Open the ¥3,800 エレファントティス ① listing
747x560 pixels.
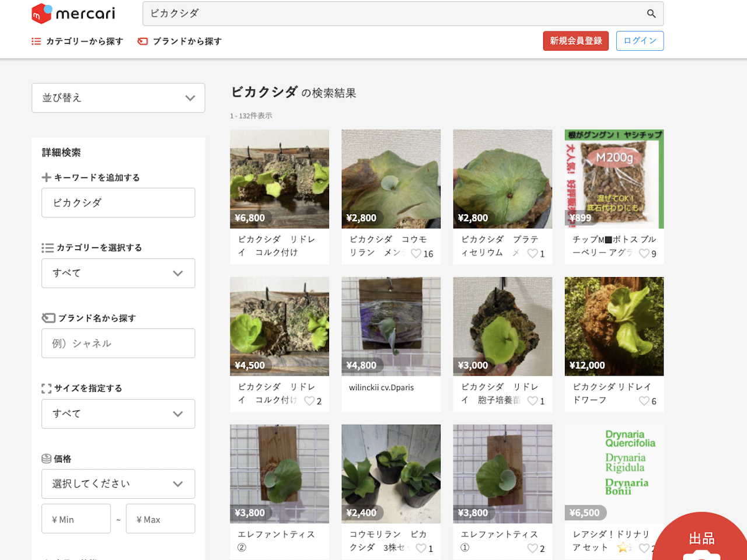(502, 492)
